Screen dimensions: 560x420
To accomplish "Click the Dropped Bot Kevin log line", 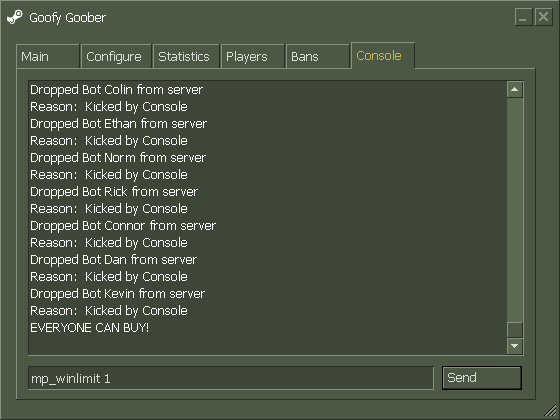I will pyautogui.click(x=118, y=294).
